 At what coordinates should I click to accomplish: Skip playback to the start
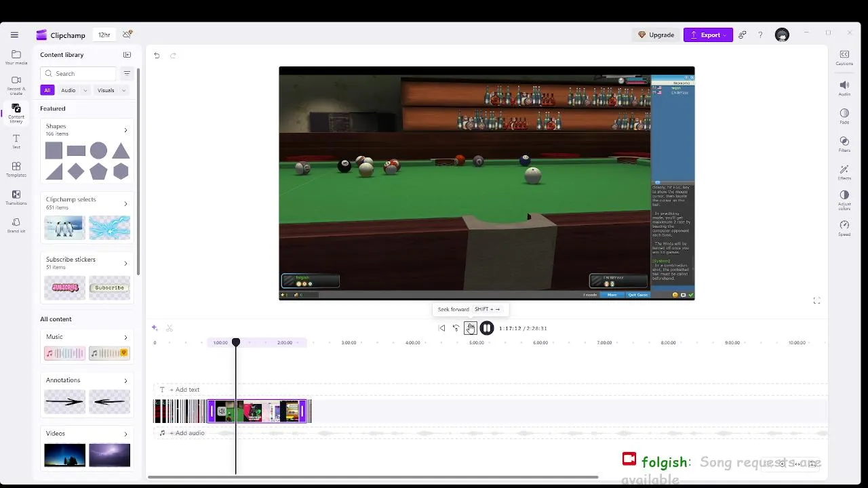click(441, 328)
